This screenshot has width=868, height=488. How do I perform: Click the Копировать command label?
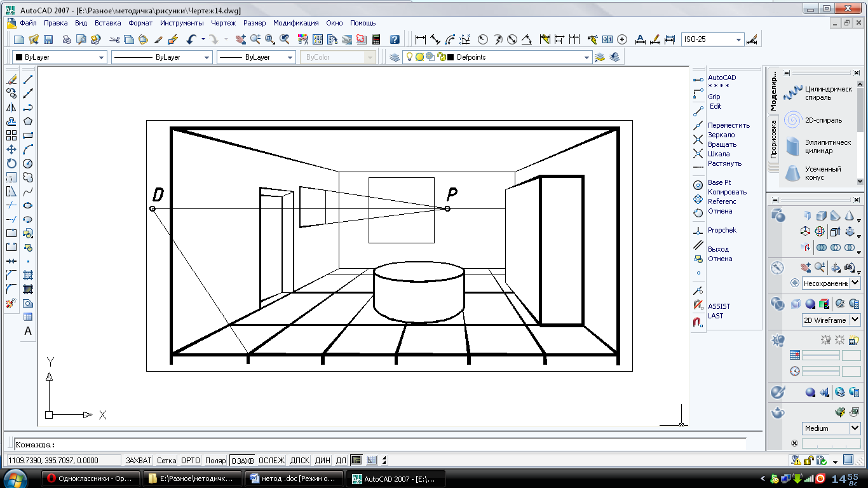coord(728,192)
